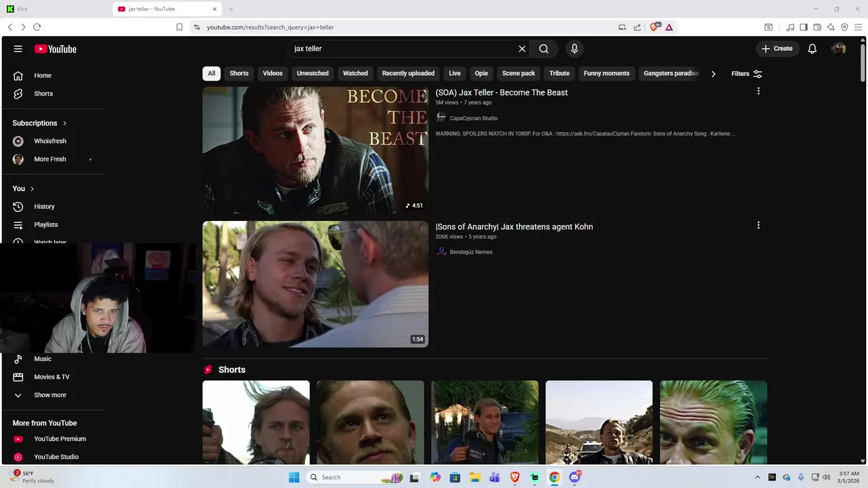Open Brave main menu

(858, 27)
